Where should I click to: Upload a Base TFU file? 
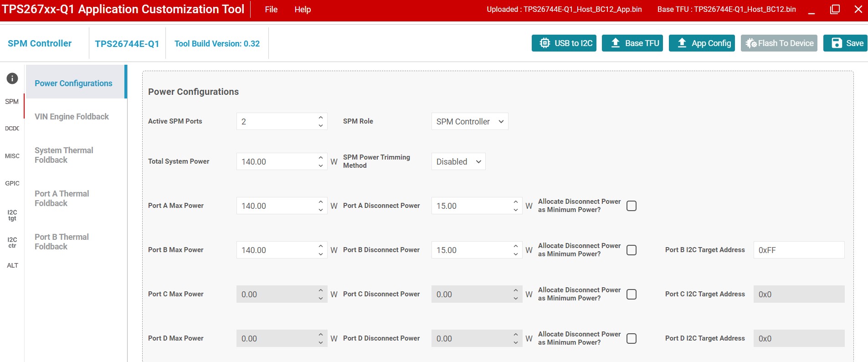[632, 43]
